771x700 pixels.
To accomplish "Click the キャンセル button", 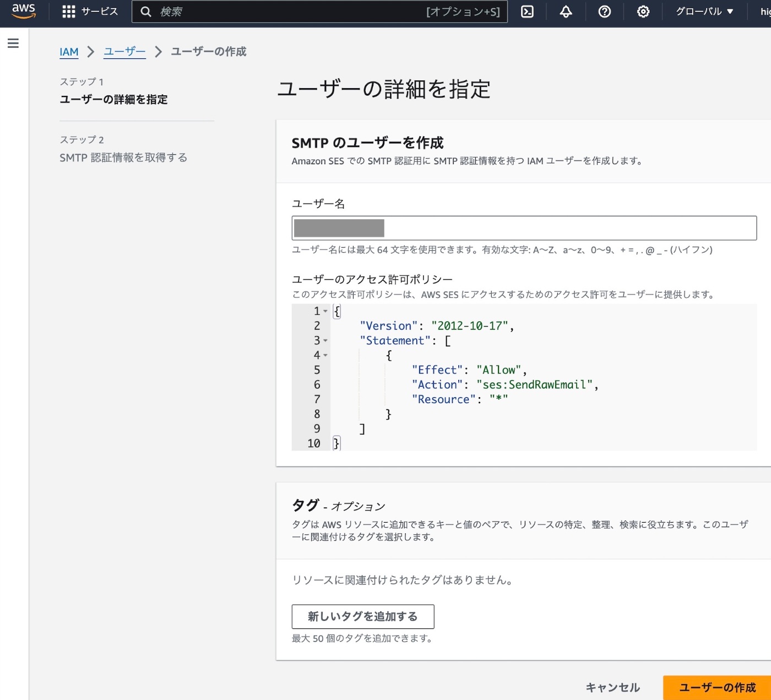I will [612, 687].
